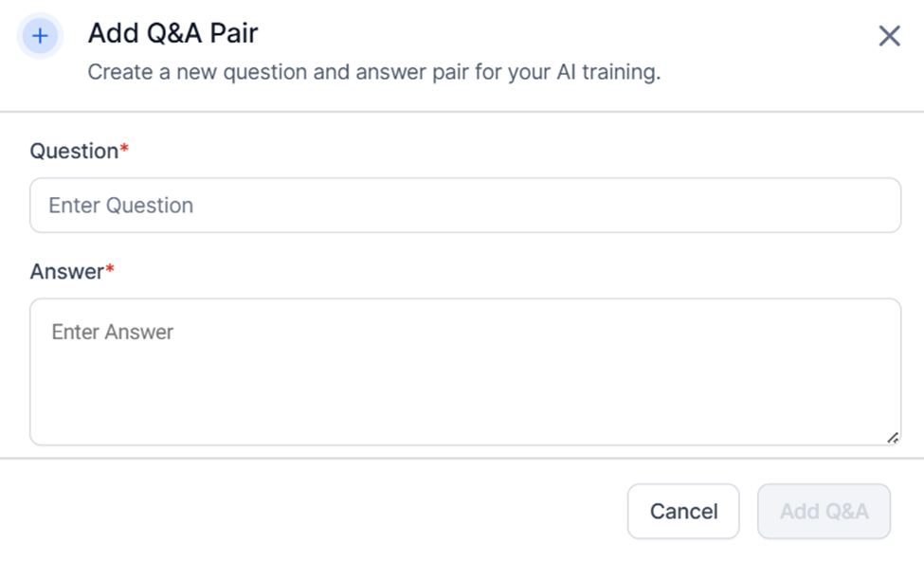Click empty area inside the Answer box
Viewport: 924px width, 579px height.
(465, 389)
